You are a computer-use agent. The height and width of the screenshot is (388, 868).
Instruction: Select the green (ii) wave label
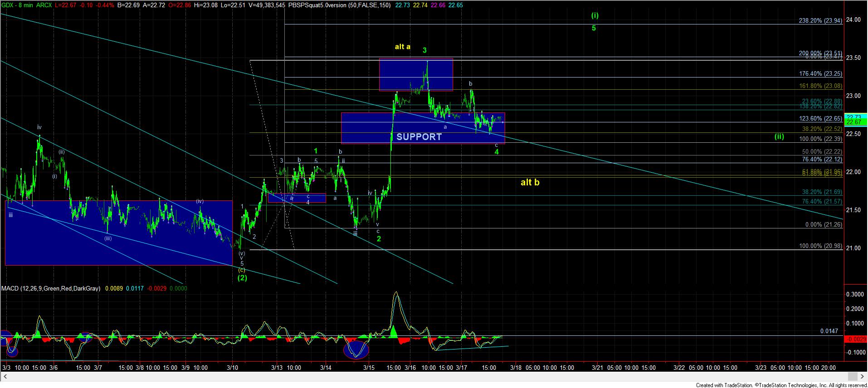[x=779, y=136]
